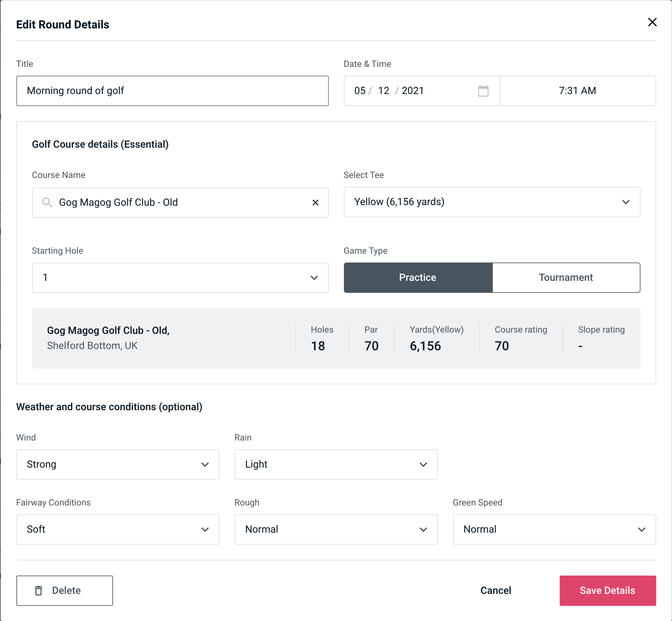Viewport: 672px width, 621px height.
Task: Toggle Game Type to Practice
Action: (418, 277)
